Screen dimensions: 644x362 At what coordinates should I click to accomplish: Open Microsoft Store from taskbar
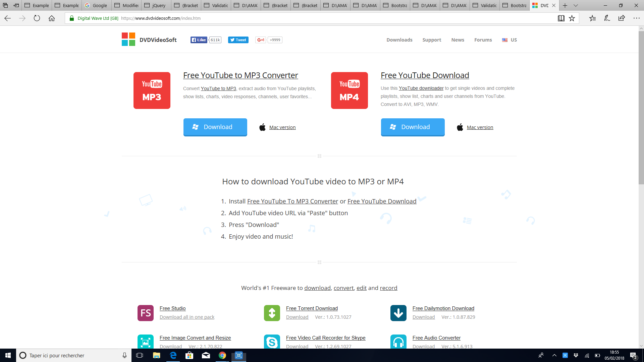pos(190,355)
